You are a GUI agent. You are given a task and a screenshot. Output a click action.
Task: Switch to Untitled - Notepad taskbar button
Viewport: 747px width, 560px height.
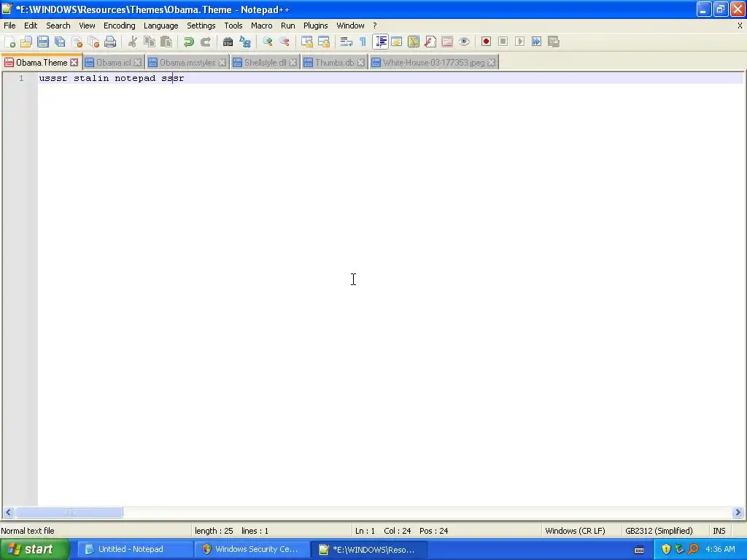(x=135, y=549)
